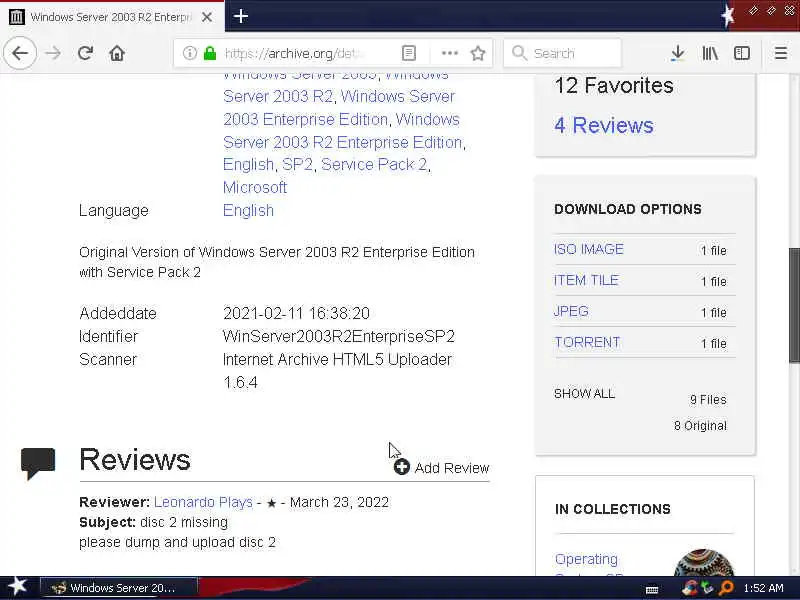Open the 4 Reviews link
The width and height of the screenshot is (800, 600).
(604, 126)
